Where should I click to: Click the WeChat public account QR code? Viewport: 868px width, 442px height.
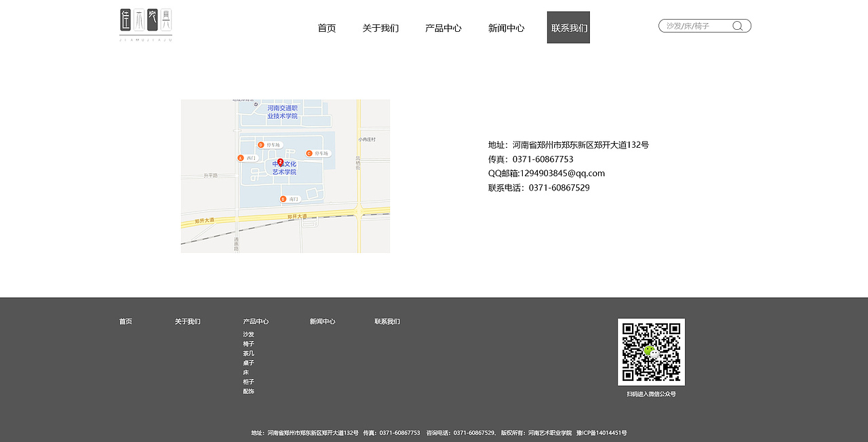[x=651, y=352]
